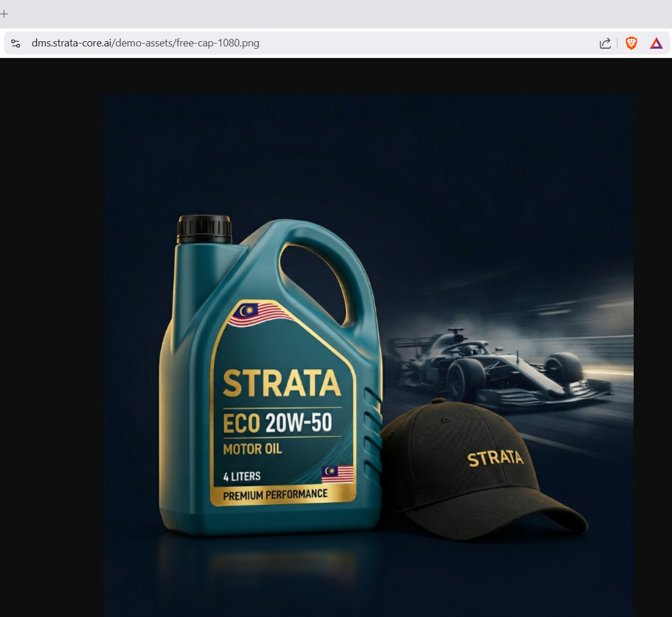Viewport: 672px width, 617px height.
Task: Click the gold STRATA text on the bottle
Action: click(282, 384)
